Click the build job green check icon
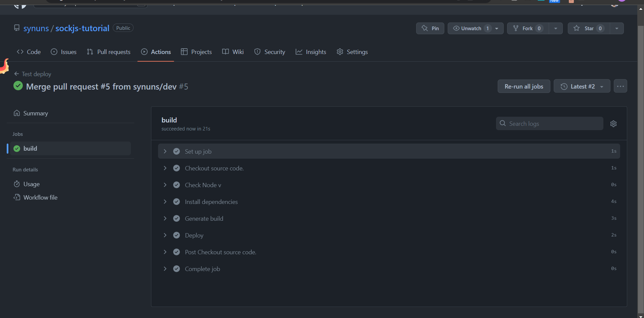 pos(17,149)
